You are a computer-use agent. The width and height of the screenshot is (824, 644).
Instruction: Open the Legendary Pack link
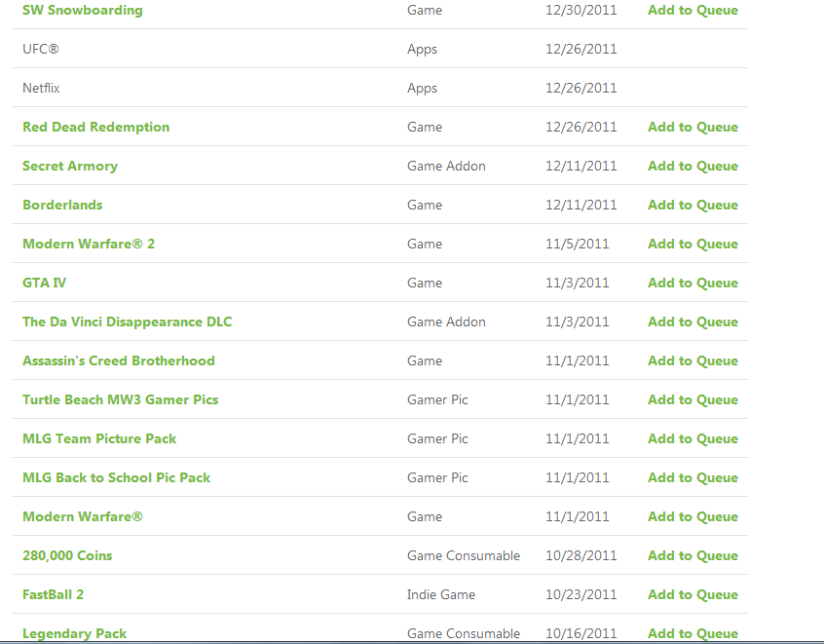point(74,633)
